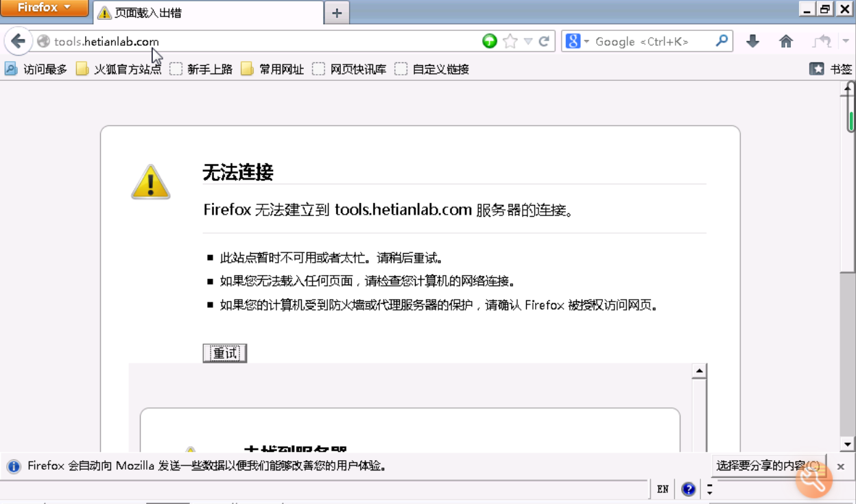Click the 无法连接 heading text

click(238, 172)
